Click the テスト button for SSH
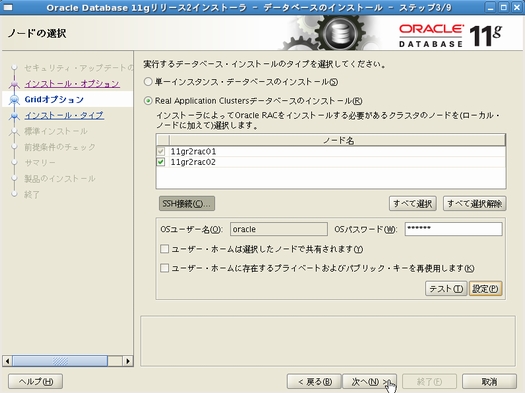525x393 pixels. click(446, 289)
